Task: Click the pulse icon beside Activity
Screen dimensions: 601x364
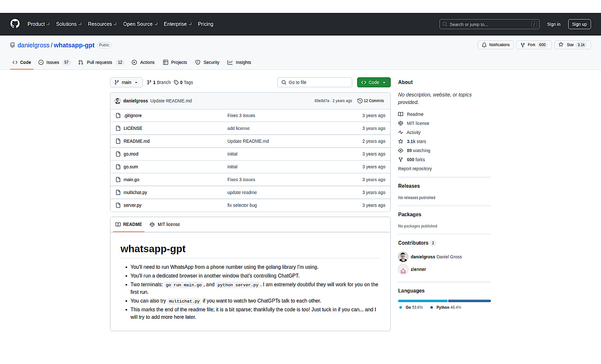Action: (401, 133)
